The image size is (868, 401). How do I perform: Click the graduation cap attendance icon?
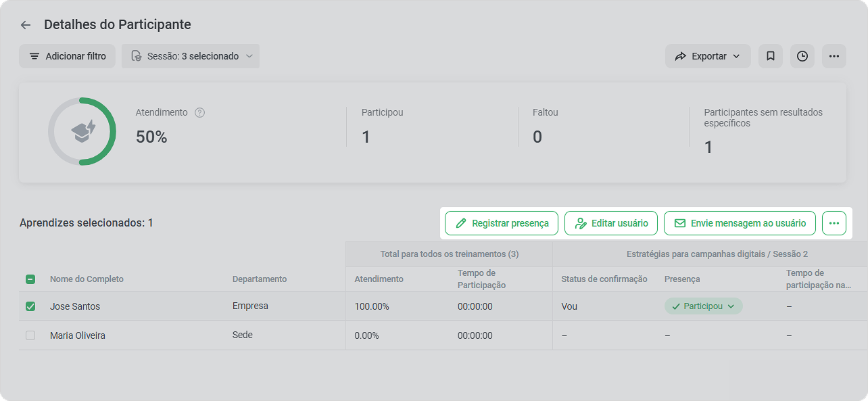click(84, 131)
